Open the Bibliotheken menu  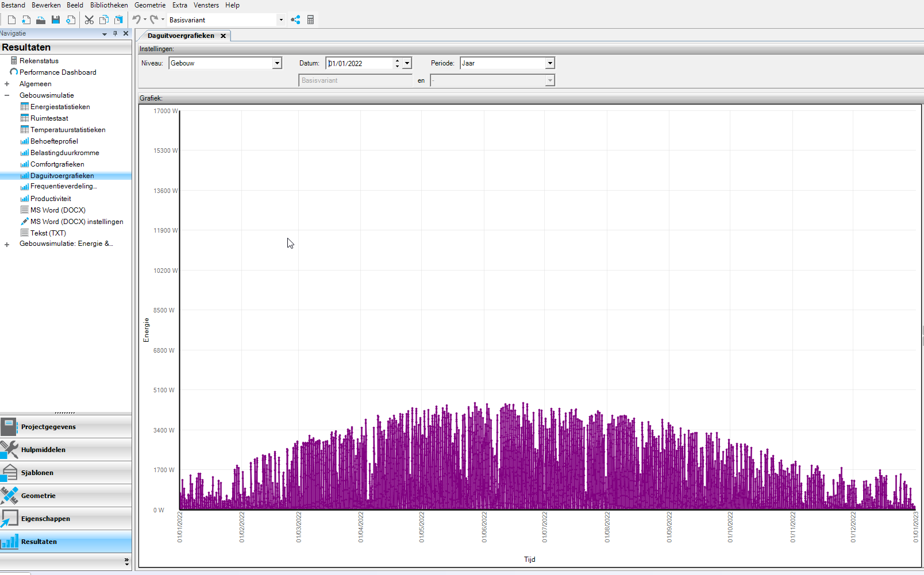pyautogui.click(x=109, y=5)
